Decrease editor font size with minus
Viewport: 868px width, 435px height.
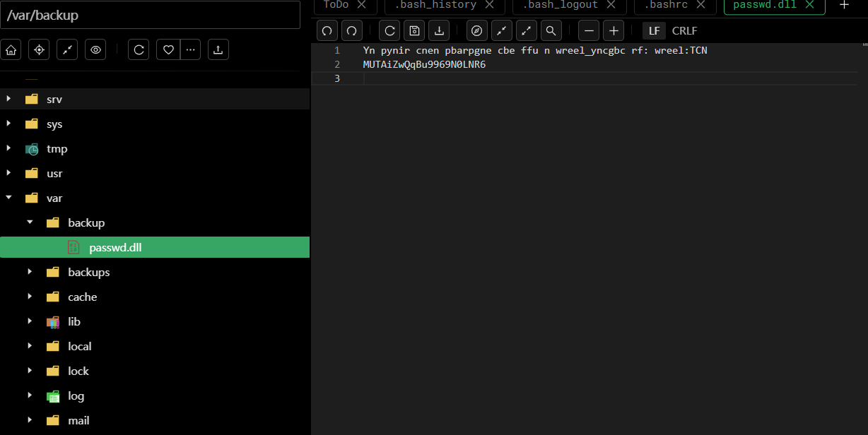pos(589,30)
